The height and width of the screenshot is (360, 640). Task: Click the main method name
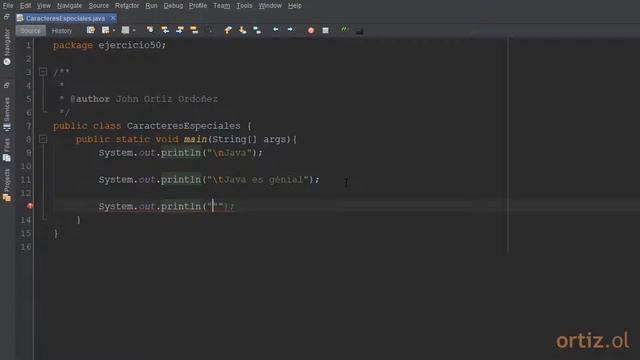click(x=195, y=139)
